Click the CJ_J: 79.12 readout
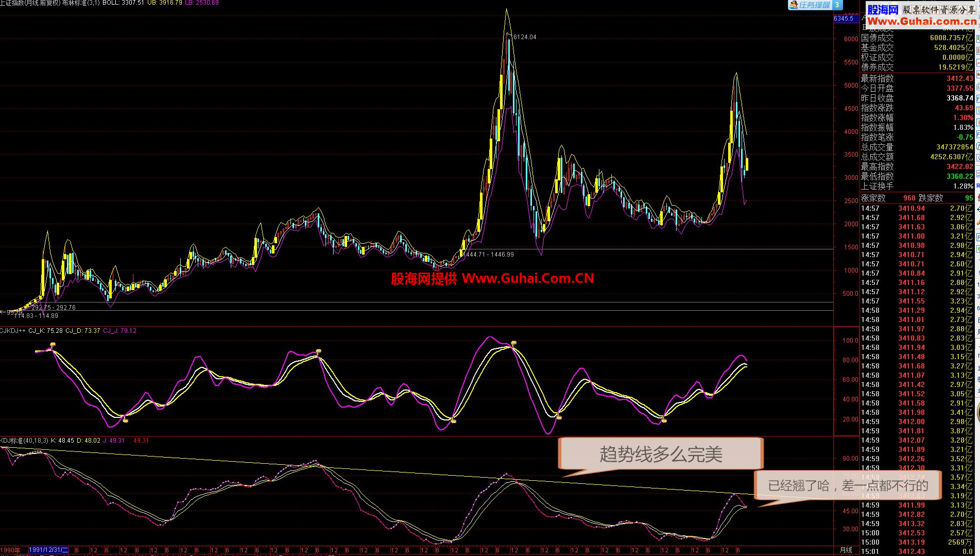 [x=120, y=331]
